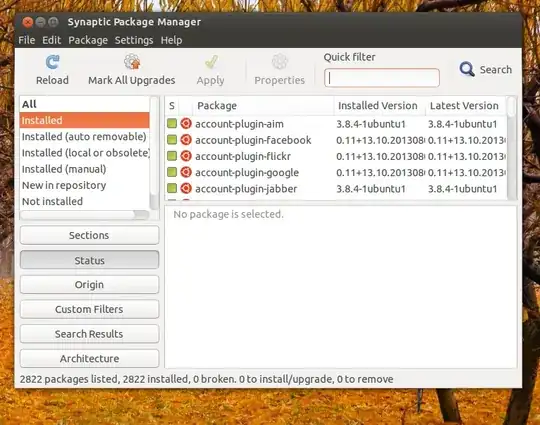
Task: Click the Ubuntu support icon for account-plugin-jabber
Action: (186, 188)
